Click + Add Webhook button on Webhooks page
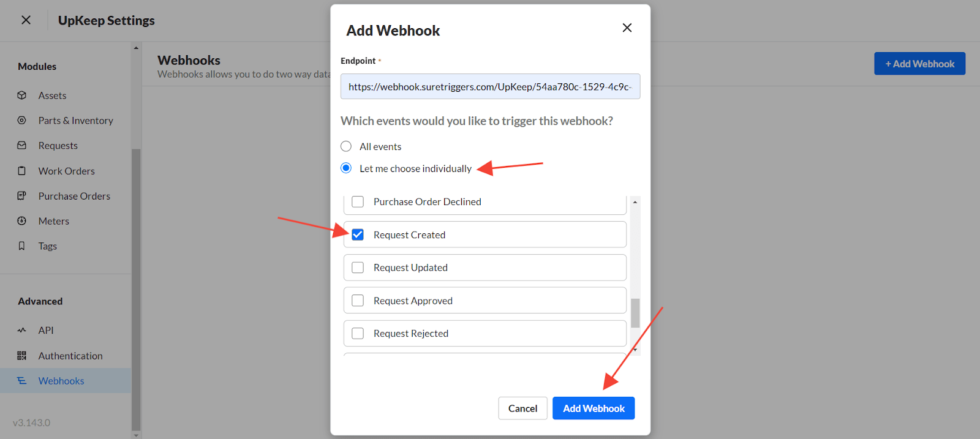Screen dimensions: 980x439 pyautogui.click(x=919, y=64)
